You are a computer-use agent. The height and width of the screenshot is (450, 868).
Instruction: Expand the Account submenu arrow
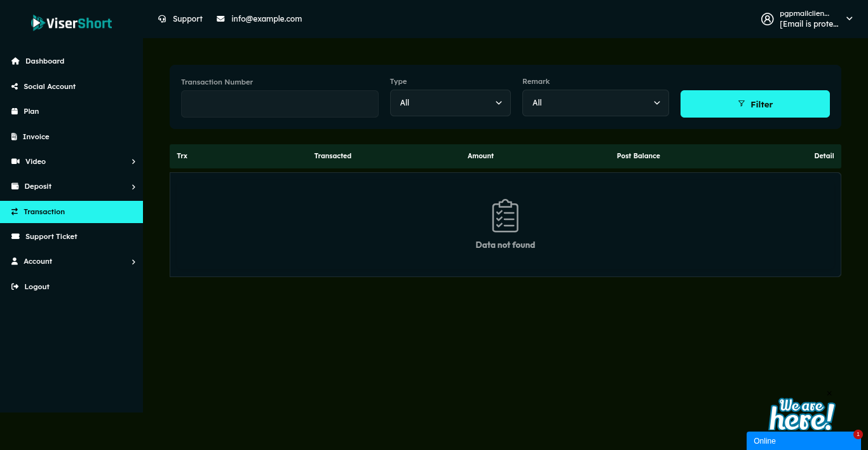[133, 262]
